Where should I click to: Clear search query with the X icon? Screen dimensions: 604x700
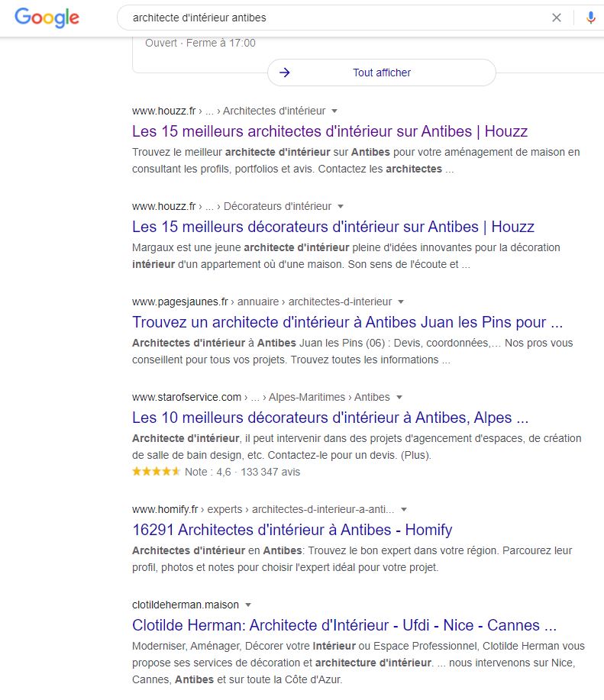(x=556, y=18)
